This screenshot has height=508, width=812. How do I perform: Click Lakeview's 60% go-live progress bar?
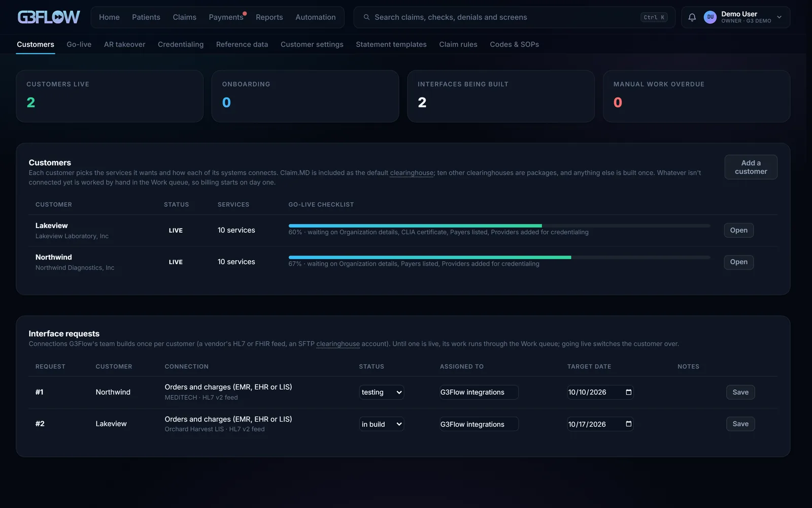coord(499,226)
